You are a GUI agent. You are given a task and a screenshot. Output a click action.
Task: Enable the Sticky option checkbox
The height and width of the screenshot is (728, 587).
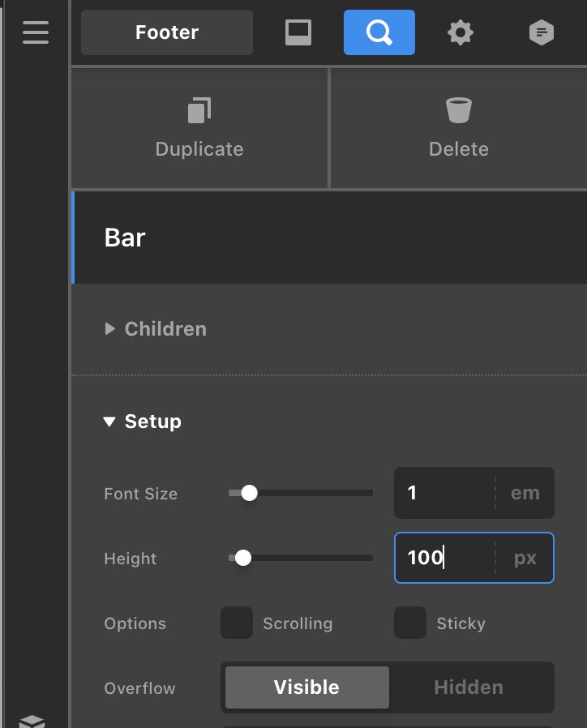pyautogui.click(x=410, y=623)
